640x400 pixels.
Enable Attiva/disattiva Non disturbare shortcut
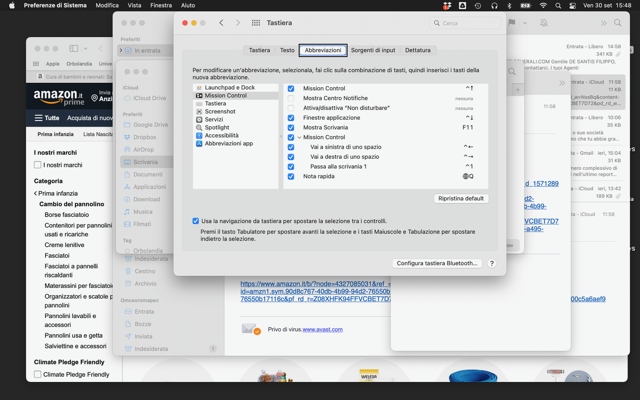291,108
